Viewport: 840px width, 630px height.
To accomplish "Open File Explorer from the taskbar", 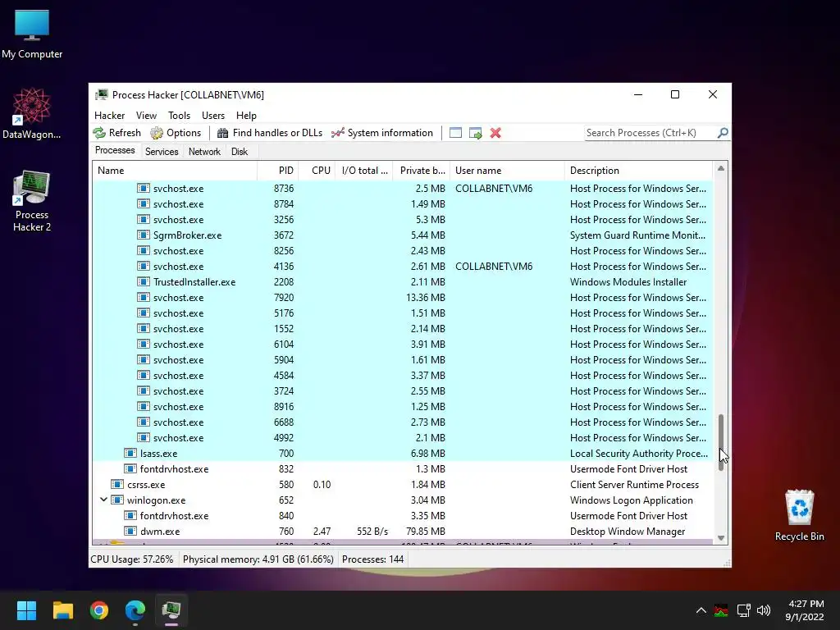I will coord(62,610).
